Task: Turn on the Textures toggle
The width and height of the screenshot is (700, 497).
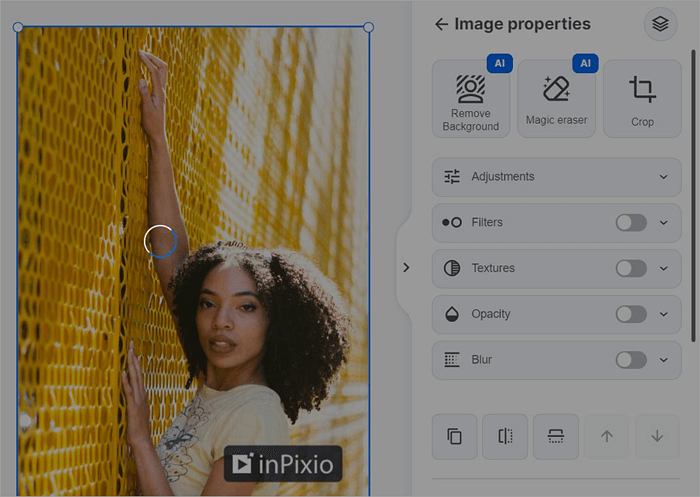Action: (x=631, y=268)
